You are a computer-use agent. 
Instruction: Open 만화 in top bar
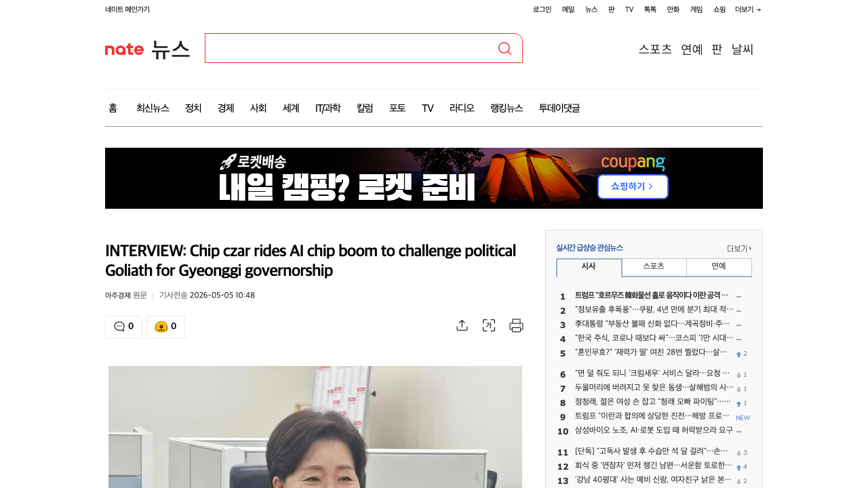pos(673,9)
